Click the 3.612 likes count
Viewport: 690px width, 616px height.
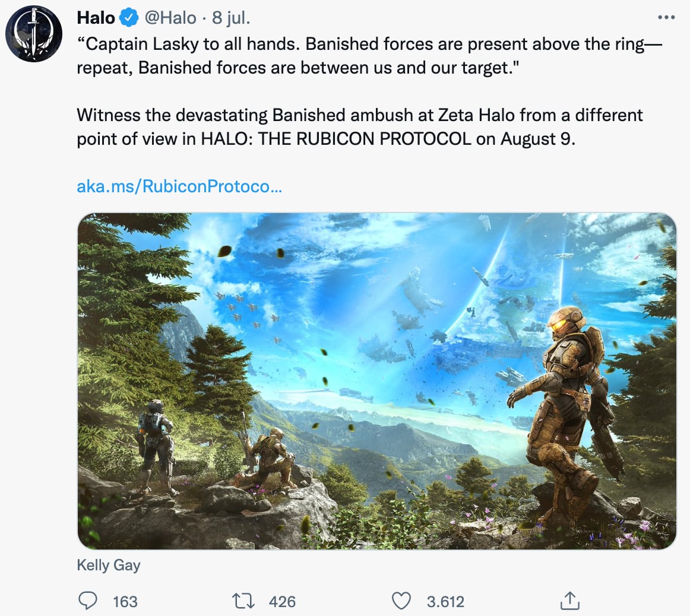click(x=445, y=602)
